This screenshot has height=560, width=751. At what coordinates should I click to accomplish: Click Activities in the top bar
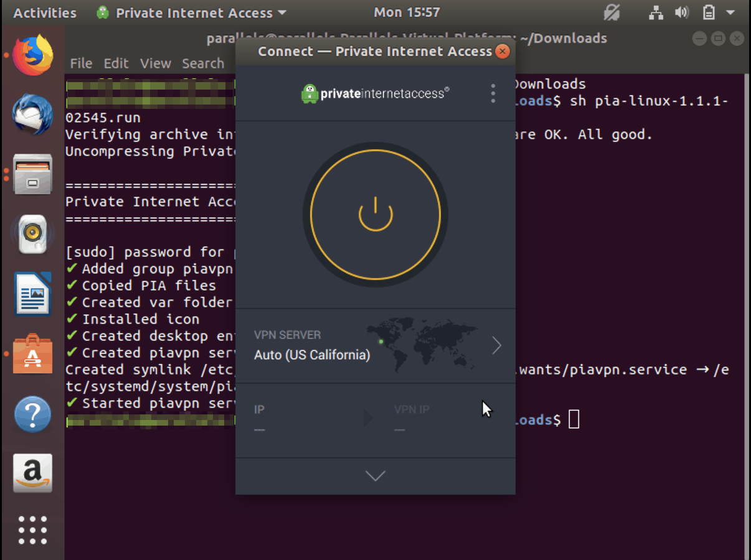[44, 12]
